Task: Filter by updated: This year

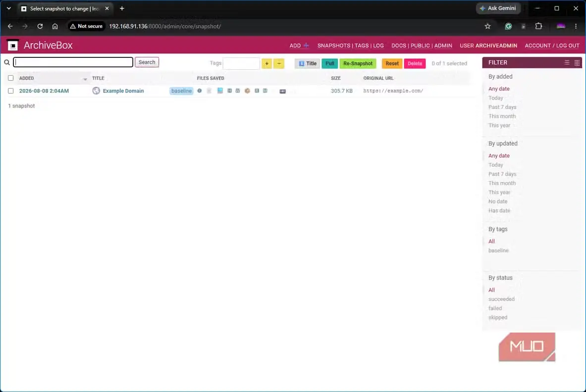Action: tap(499, 192)
